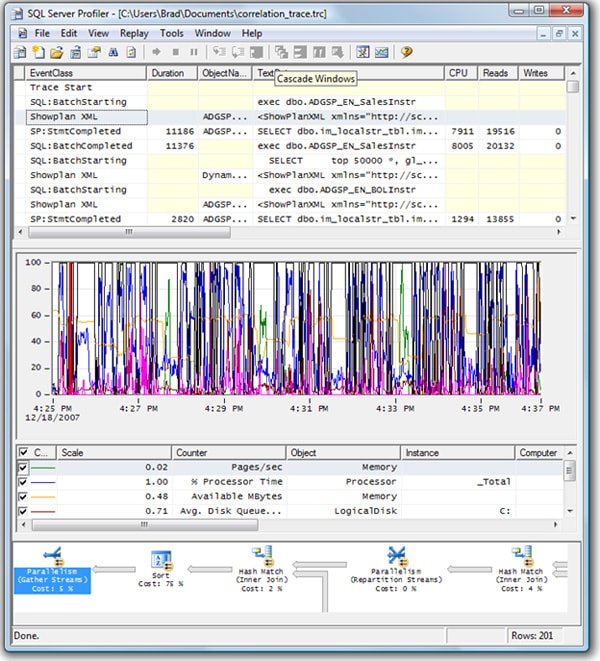Click the New Template toolbar icon

pyautogui.click(x=38, y=52)
